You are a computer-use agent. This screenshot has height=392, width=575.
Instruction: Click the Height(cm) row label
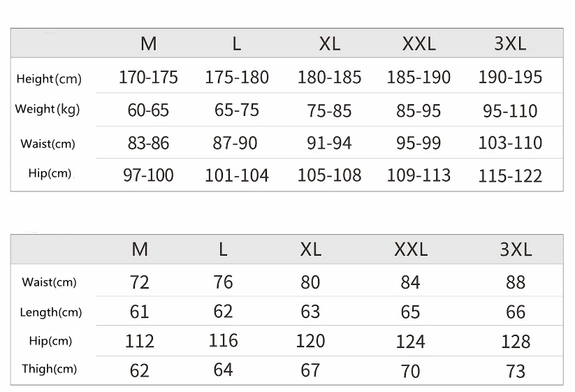49,79
